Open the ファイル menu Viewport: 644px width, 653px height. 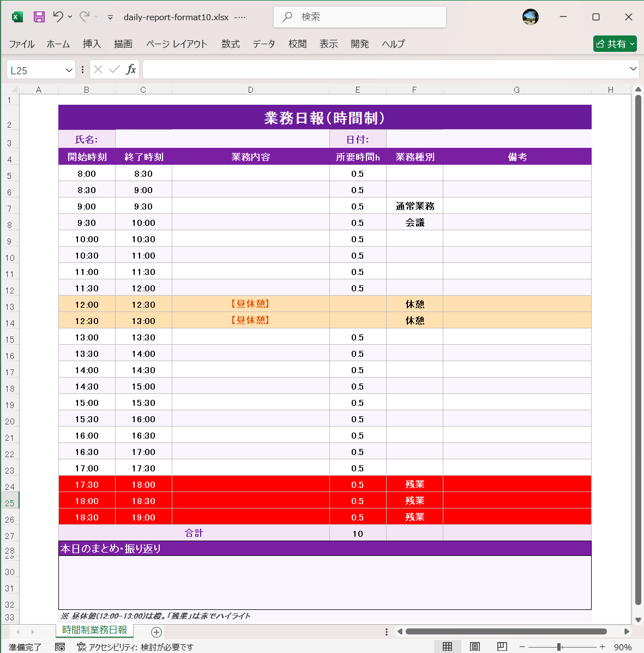(22, 44)
